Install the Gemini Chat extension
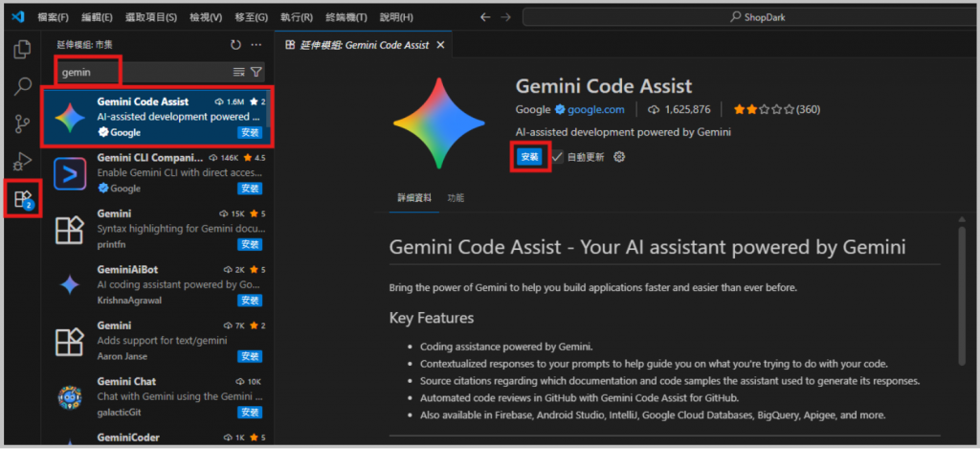This screenshot has height=449, width=980. point(250,412)
